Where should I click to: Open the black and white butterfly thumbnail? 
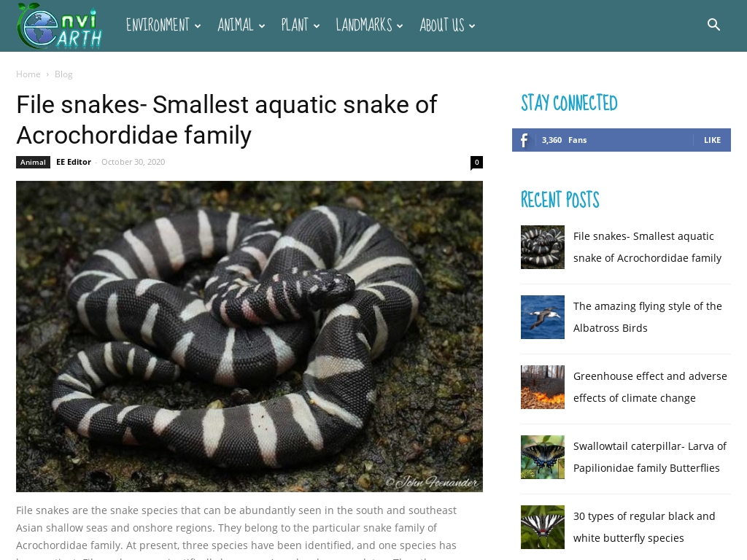(543, 527)
